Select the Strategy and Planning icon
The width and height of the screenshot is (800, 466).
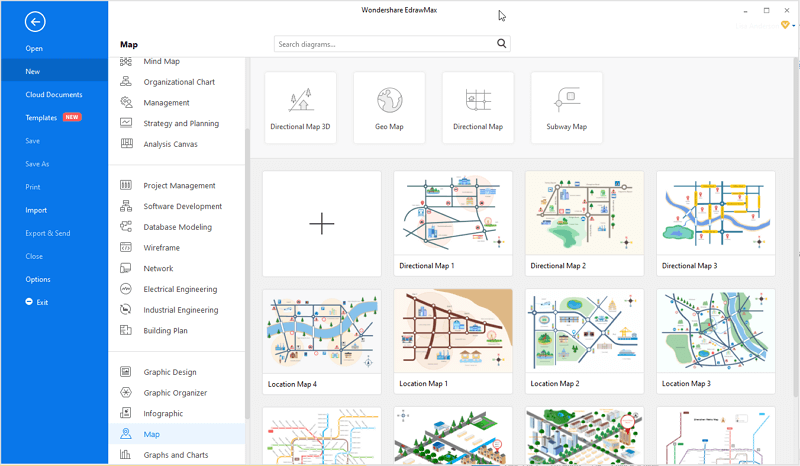(126, 123)
